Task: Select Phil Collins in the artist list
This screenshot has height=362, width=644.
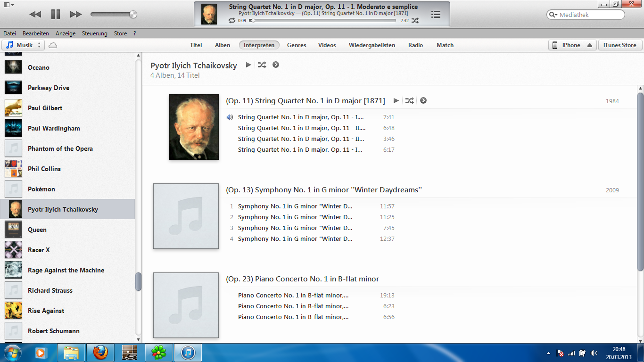Action: pos(67,169)
